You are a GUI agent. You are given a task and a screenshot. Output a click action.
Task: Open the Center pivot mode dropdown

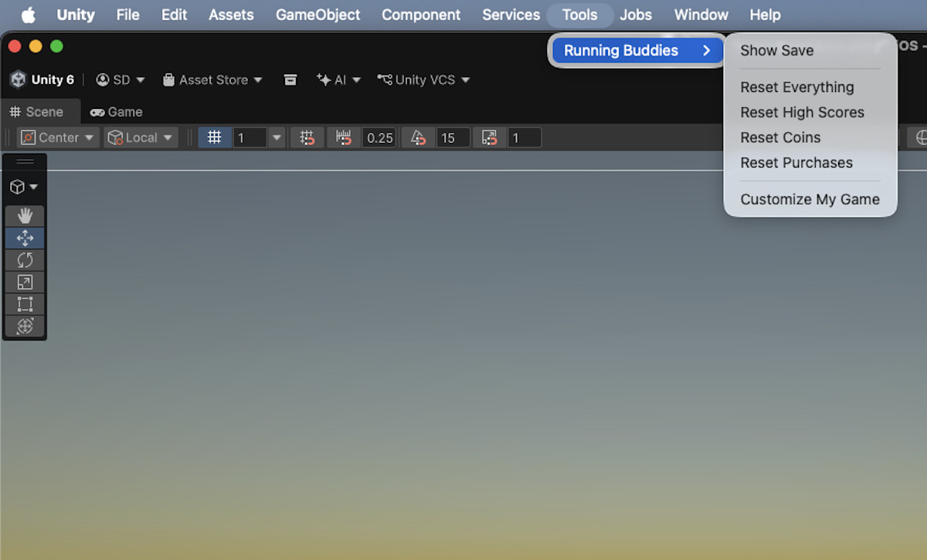tap(59, 137)
